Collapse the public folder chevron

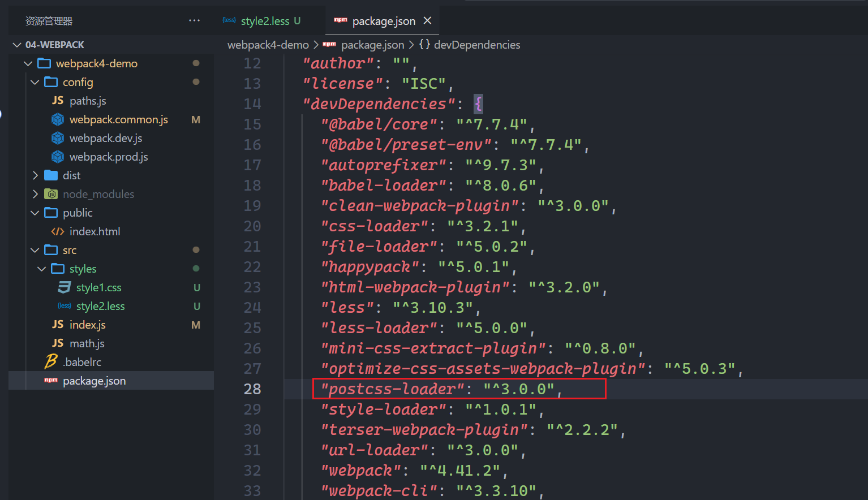pyautogui.click(x=35, y=213)
